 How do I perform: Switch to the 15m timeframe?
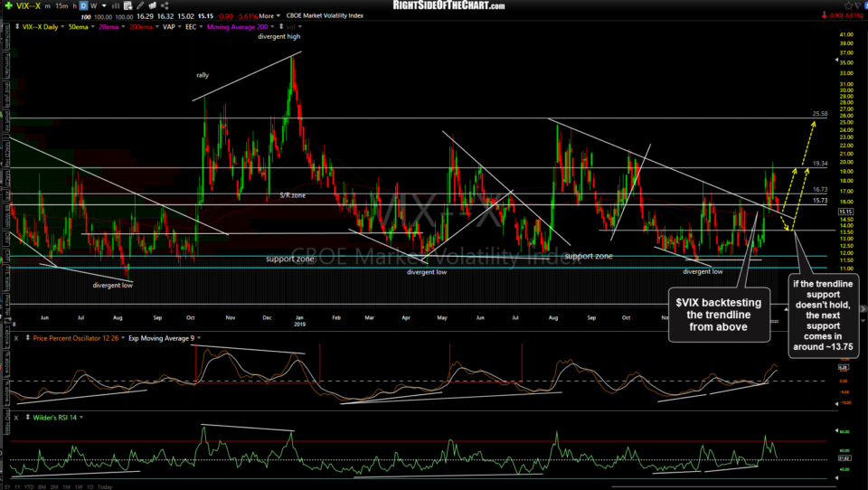61,6
